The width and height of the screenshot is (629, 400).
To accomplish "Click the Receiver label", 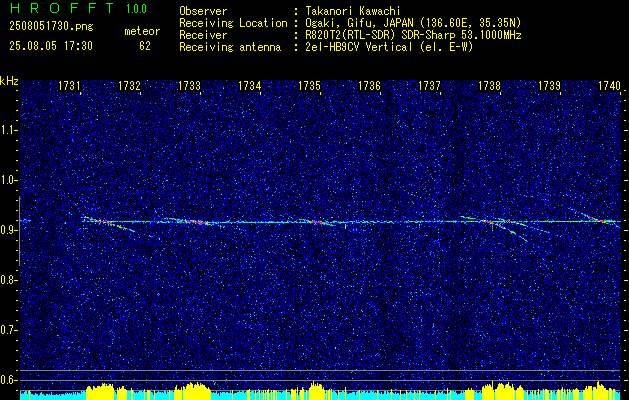I will click(203, 35).
